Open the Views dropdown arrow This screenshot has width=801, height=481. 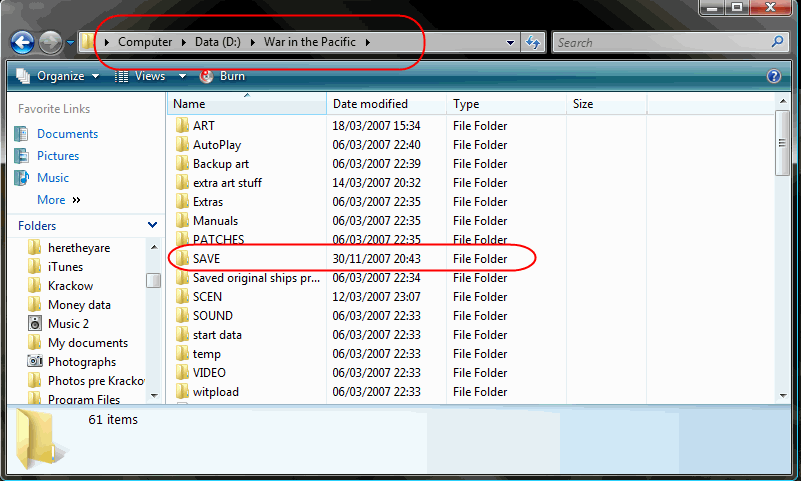click(182, 77)
